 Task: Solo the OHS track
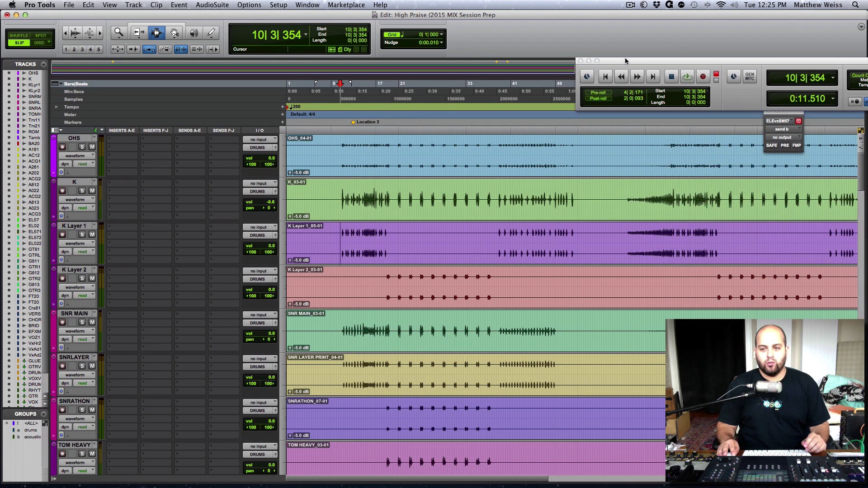[82, 147]
